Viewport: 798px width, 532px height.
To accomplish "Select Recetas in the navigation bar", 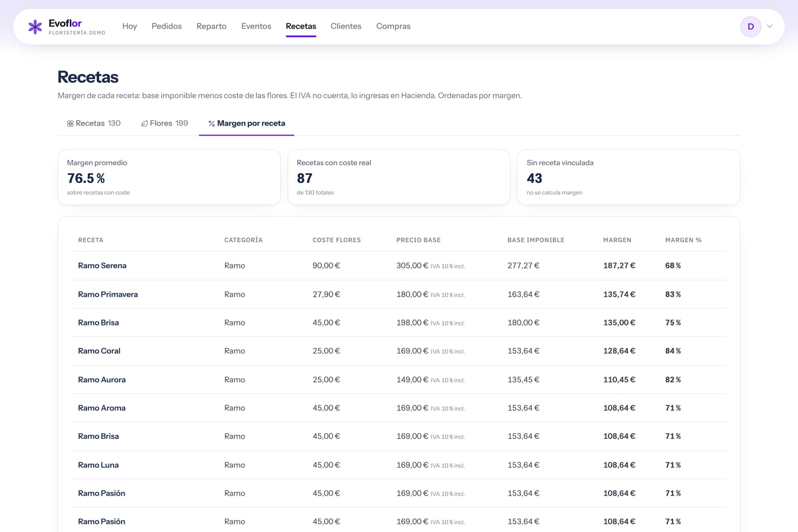I will pyautogui.click(x=301, y=26).
